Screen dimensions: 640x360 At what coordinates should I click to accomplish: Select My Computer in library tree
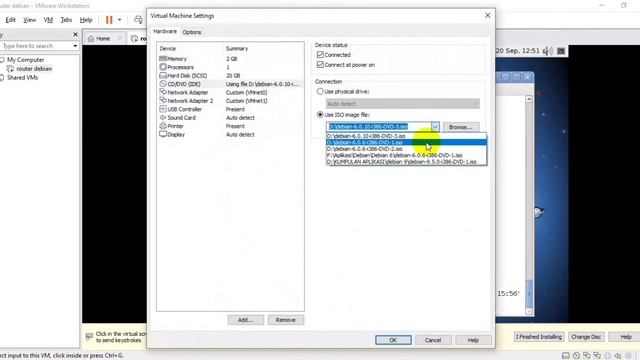point(25,60)
